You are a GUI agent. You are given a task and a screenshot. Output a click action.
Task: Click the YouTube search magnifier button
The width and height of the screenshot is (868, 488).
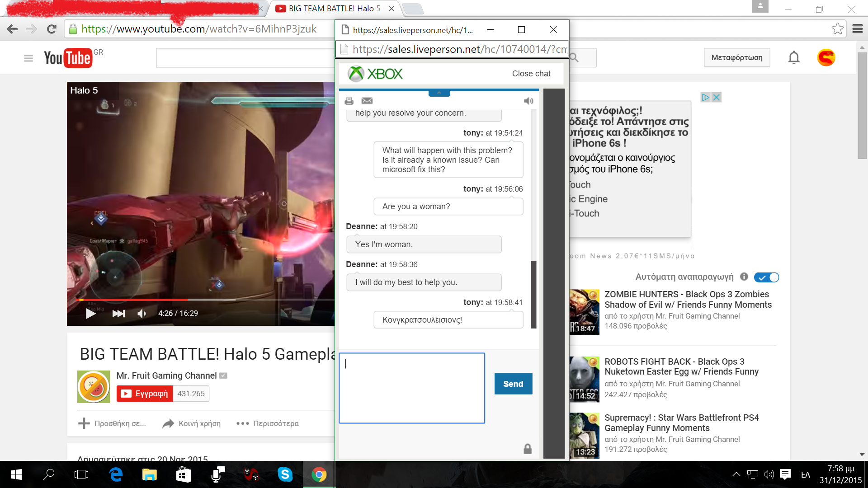574,58
